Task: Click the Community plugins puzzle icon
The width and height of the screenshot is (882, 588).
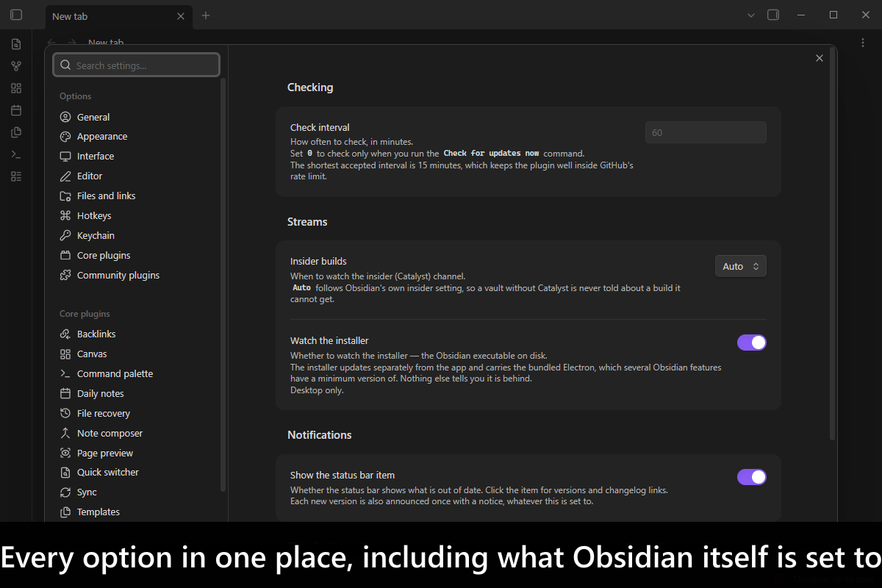Action: [65, 276]
